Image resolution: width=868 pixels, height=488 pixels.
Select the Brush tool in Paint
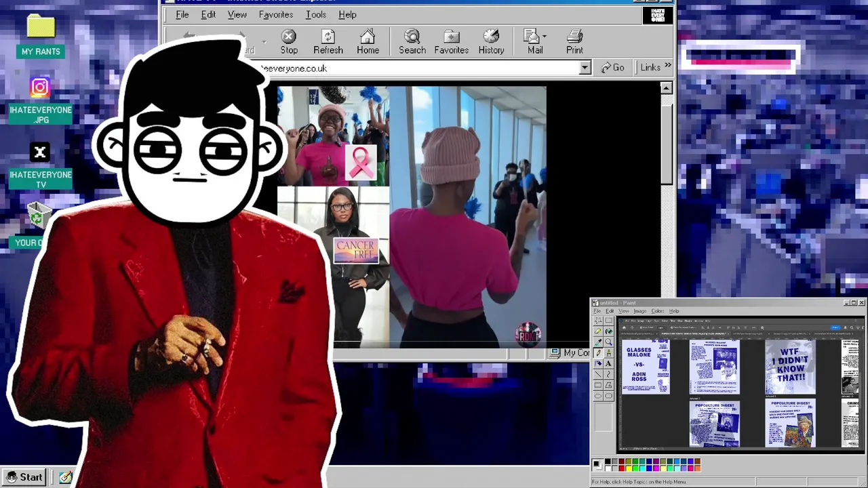point(608,352)
